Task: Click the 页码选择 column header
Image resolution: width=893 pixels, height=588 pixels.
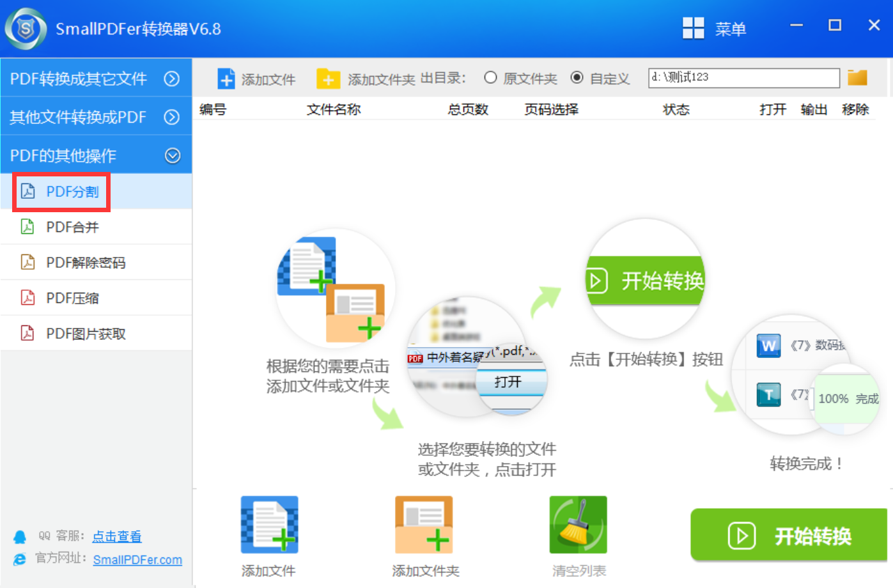Action: (551, 109)
